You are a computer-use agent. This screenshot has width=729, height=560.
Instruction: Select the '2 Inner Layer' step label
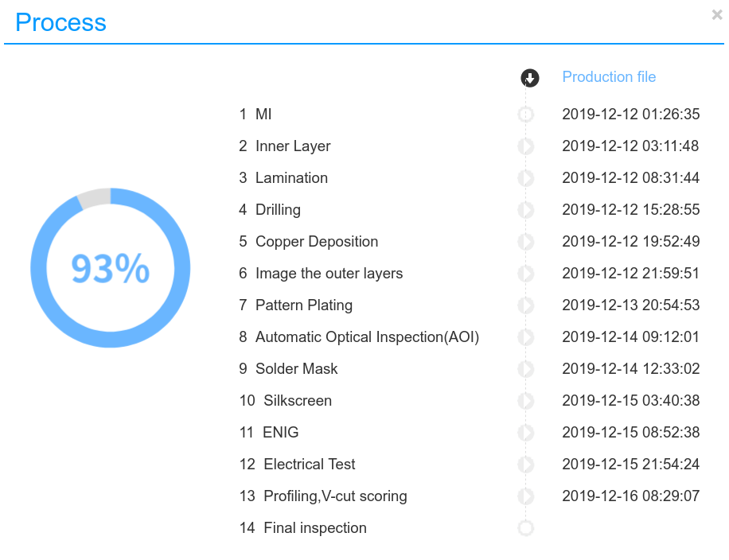[285, 146]
